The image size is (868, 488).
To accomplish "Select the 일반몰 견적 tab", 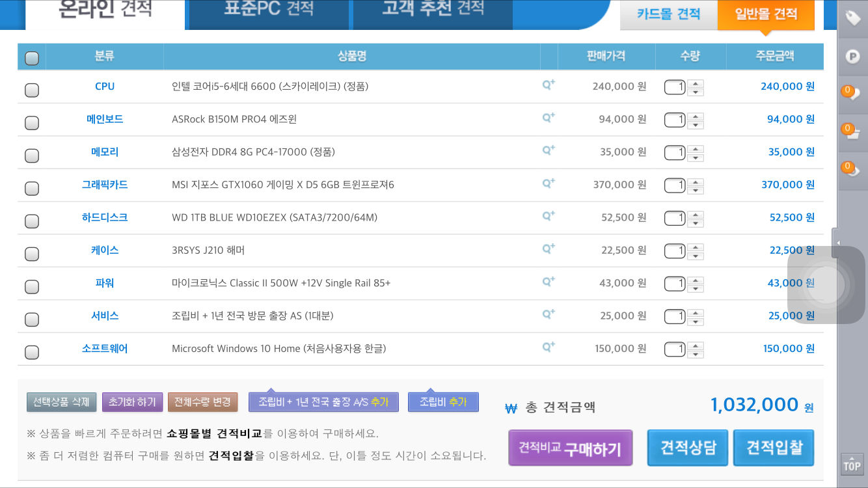I will (x=766, y=14).
